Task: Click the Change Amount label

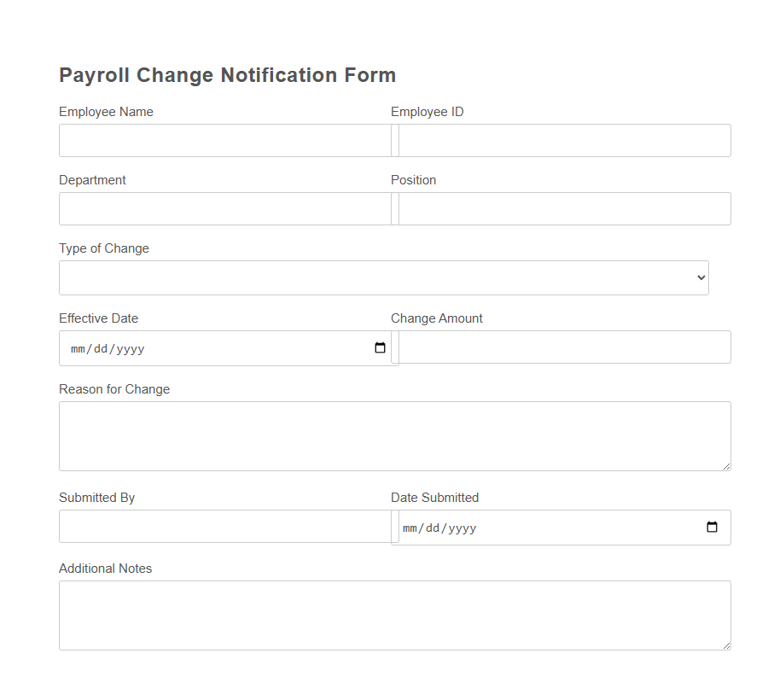Action: [436, 318]
